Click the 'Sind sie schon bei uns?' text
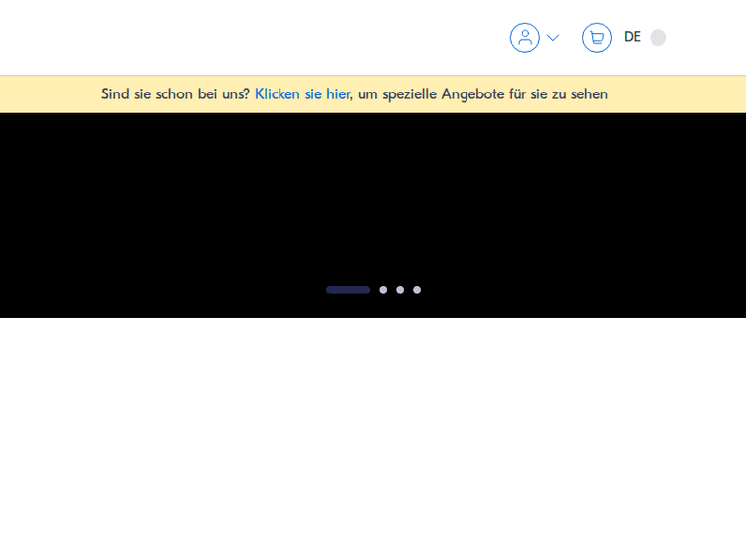The width and height of the screenshot is (746, 560). pos(175,94)
